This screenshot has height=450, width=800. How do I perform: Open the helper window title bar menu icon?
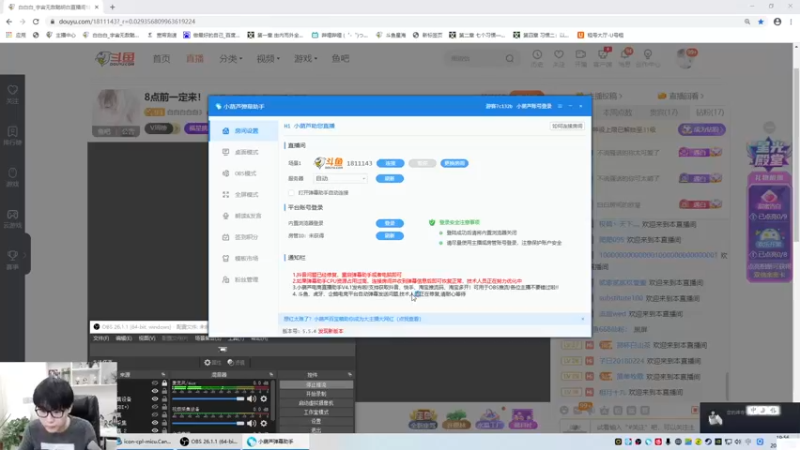click(x=560, y=106)
